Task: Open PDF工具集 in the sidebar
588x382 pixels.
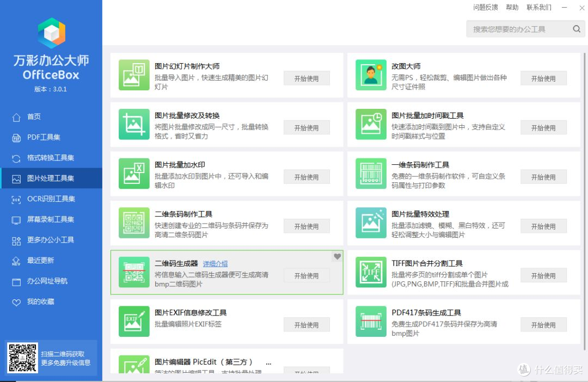Action: 51,137
